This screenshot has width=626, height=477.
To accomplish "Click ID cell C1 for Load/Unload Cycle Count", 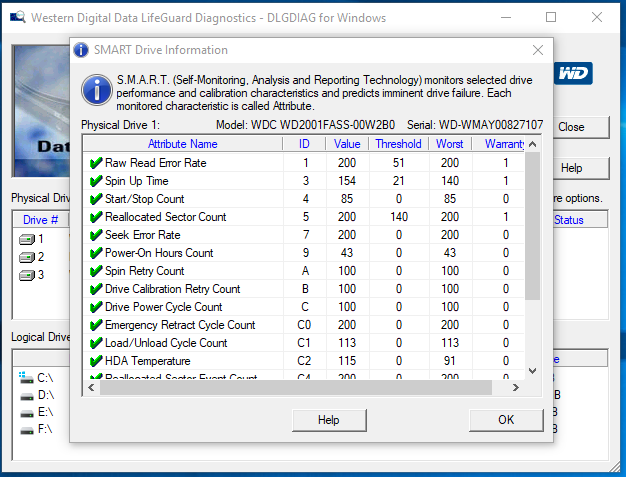I will point(304,343).
